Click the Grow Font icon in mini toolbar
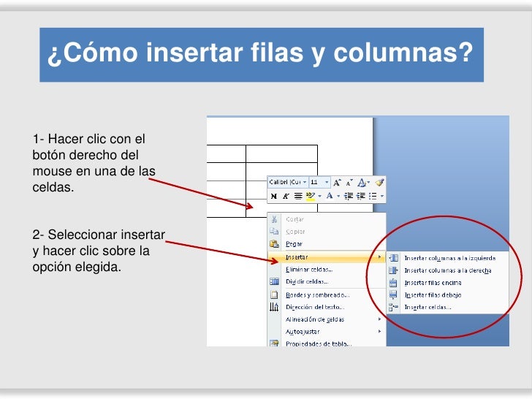 (x=337, y=183)
